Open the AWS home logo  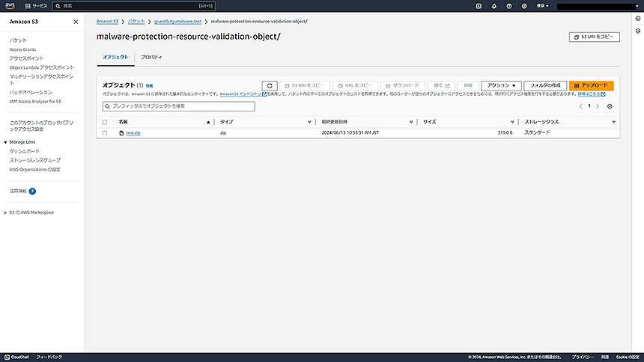pyautogui.click(x=10, y=6)
